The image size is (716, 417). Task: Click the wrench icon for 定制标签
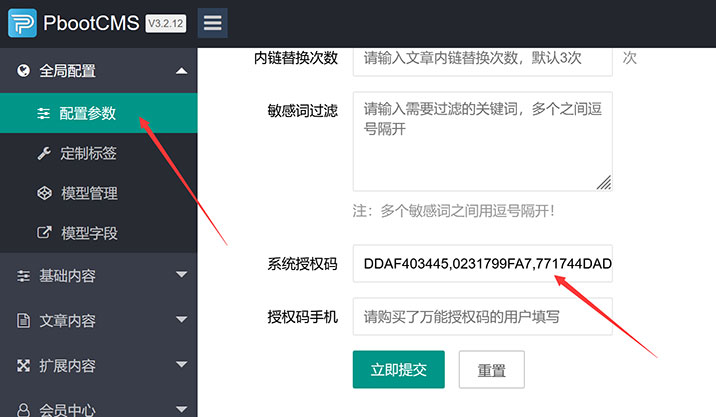click(x=43, y=153)
